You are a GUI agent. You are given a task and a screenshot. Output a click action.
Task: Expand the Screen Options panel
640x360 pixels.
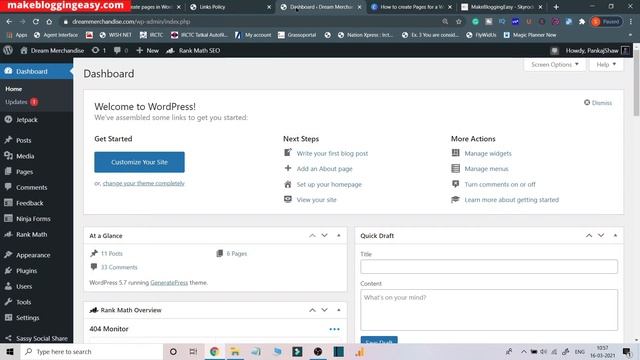click(x=555, y=64)
